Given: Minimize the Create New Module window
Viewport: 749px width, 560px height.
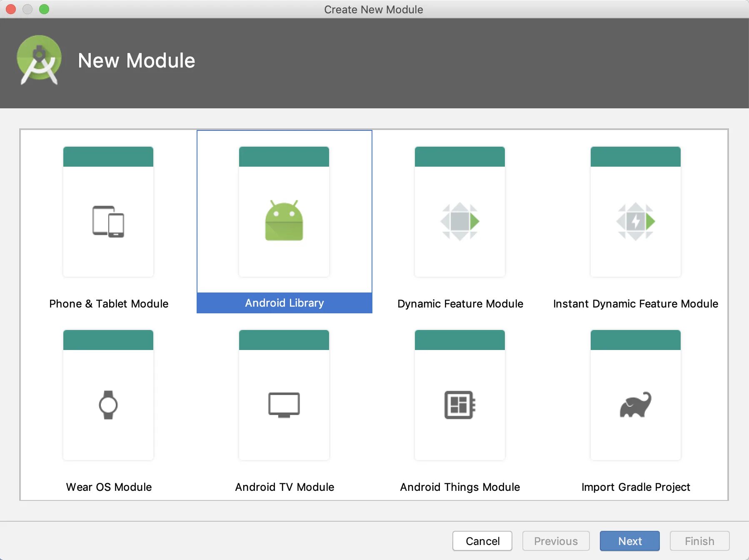Looking at the screenshot, I should tap(27, 9).
